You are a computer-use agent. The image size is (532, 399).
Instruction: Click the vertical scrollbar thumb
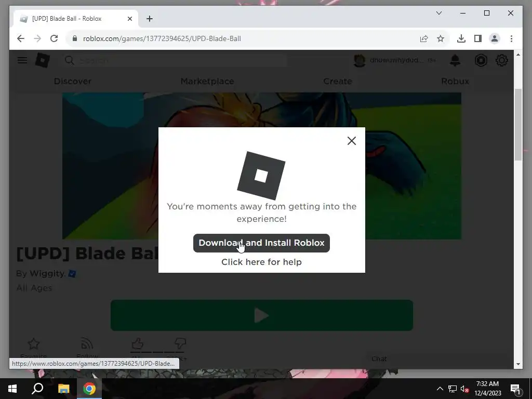pyautogui.click(x=518, y=125)
